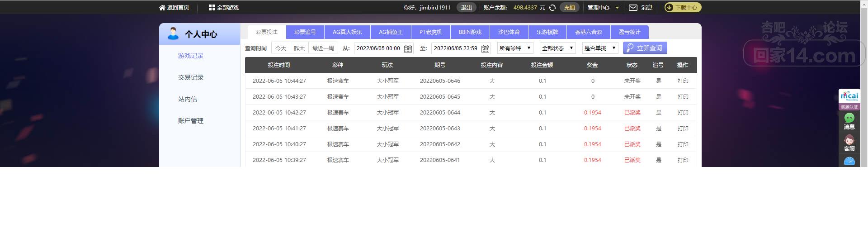Refresh the account balance icon

point(552,8)
